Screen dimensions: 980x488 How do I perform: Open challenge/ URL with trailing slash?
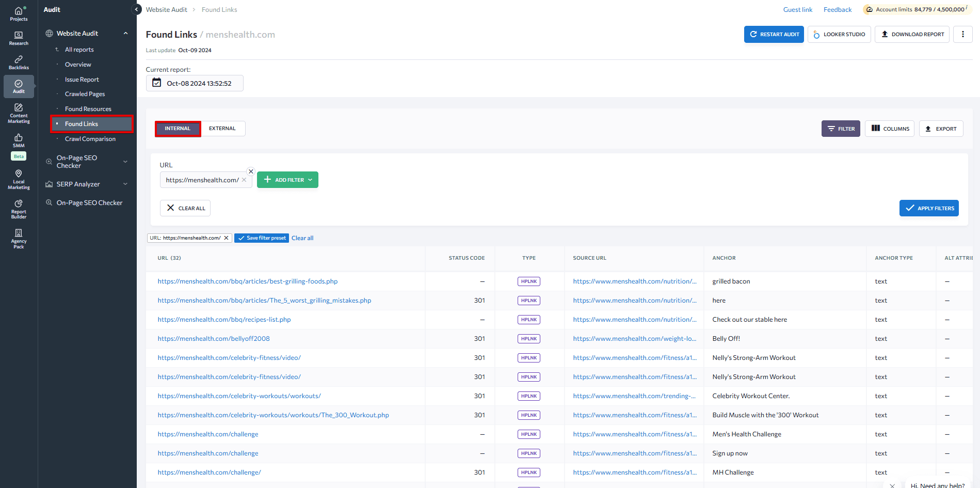pos(209,473)
